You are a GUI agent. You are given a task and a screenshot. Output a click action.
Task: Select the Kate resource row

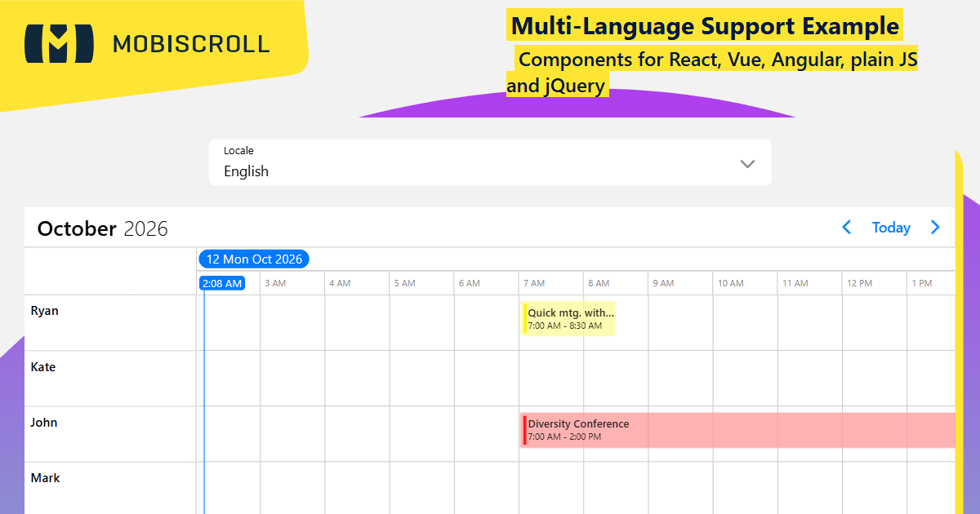[110, 379]
